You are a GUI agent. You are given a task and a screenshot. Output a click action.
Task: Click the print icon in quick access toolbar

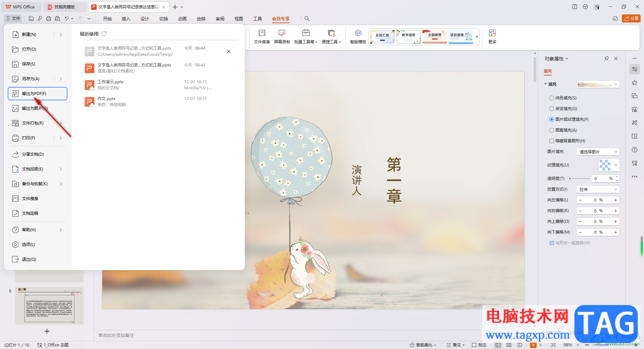pyautogui.click(x=49, y=19)
